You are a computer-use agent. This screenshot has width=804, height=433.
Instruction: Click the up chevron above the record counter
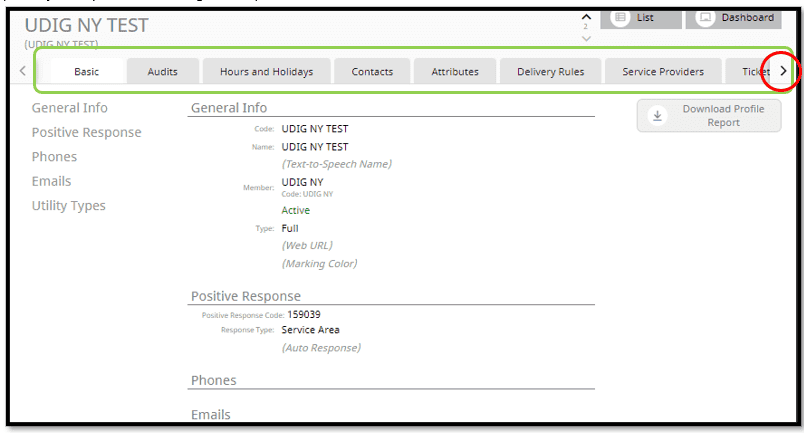(x=586, y=16)
